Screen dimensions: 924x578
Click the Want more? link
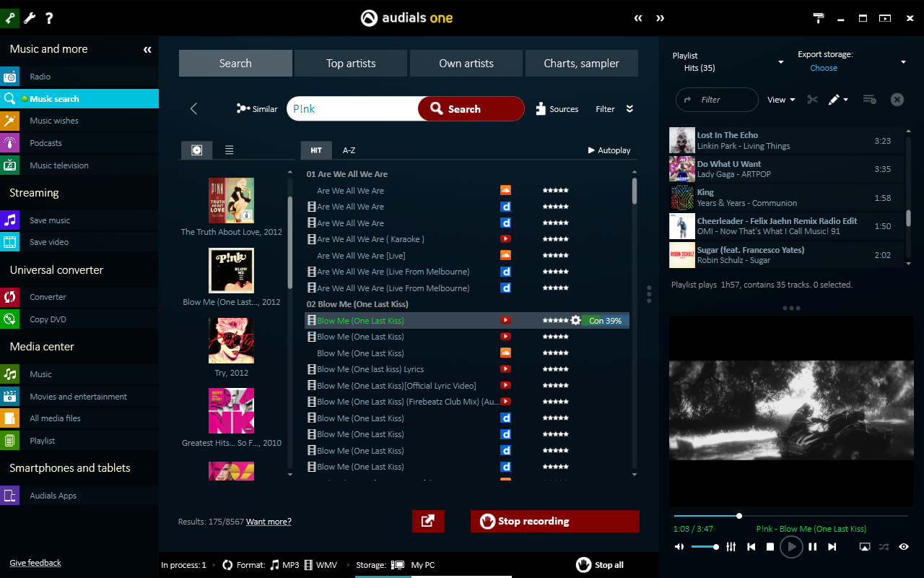[269, 522]
